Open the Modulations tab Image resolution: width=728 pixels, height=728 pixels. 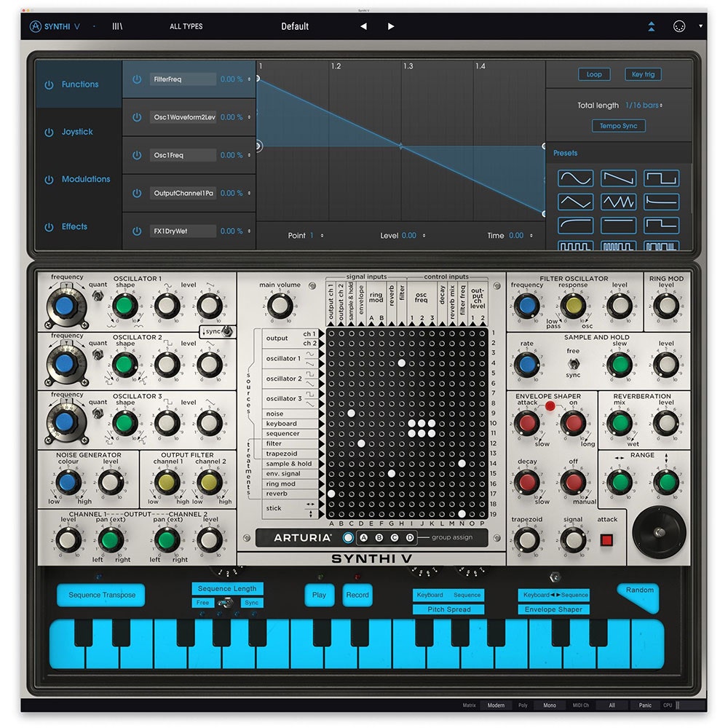coord(78,179)
